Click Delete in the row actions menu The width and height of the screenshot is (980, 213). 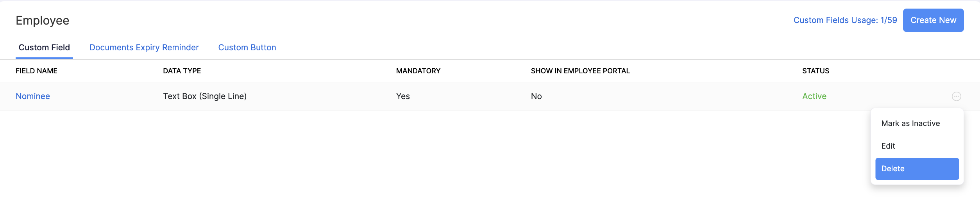[x=917, y=169]
